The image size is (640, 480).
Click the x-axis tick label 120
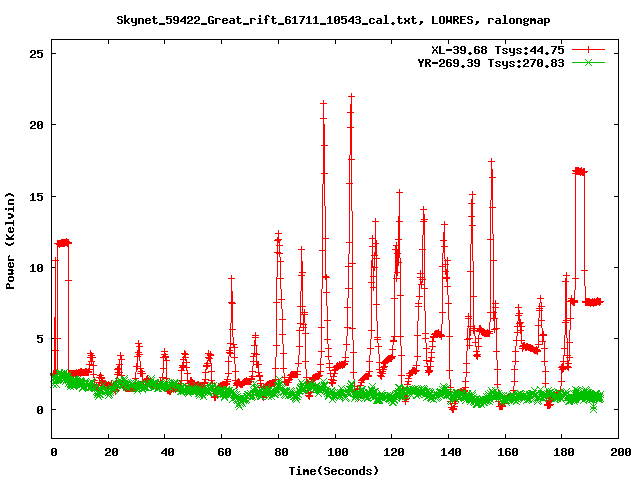(x=394, y=452)
